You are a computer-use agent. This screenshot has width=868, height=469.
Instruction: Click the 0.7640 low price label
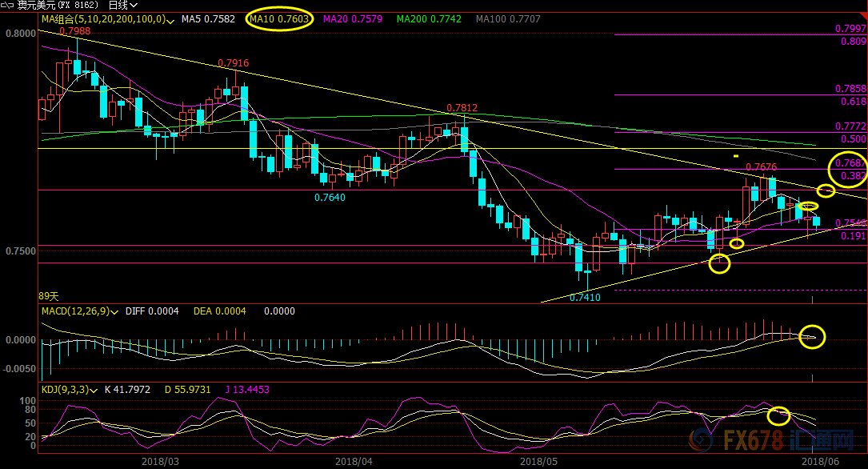click(x=330, y=198)
